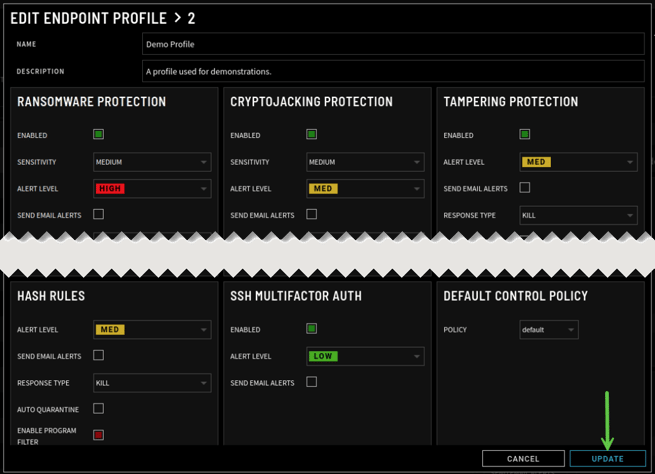Enable Send Email Alerts for Tampering Protection
This screenshot has height=474, width=655.
click(x=525, y=188)
